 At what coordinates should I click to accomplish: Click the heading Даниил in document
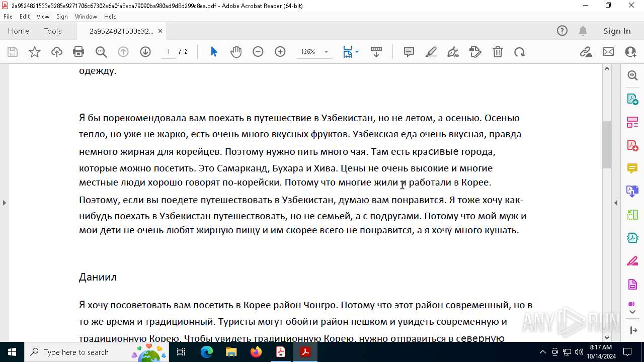[98, 277]
